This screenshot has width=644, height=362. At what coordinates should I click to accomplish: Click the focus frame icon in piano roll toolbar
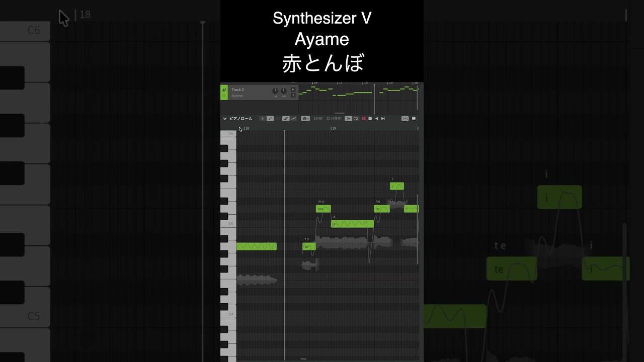[405, 119]
